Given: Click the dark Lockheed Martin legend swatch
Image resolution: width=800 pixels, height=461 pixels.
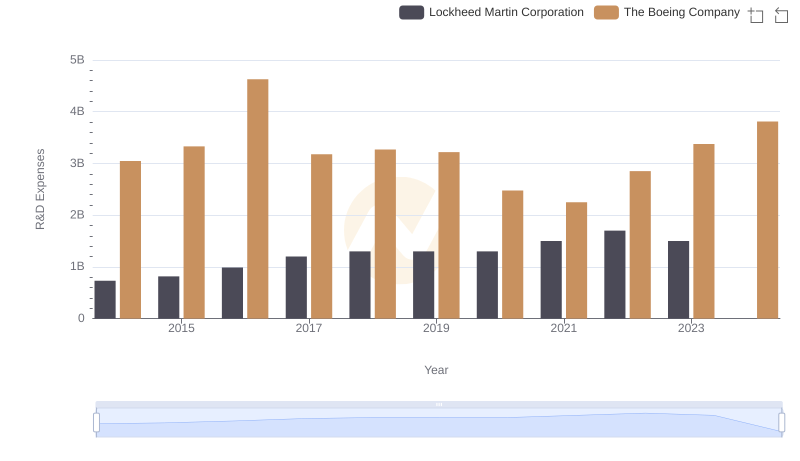Looking at the screenshot, I should [411, 12].
